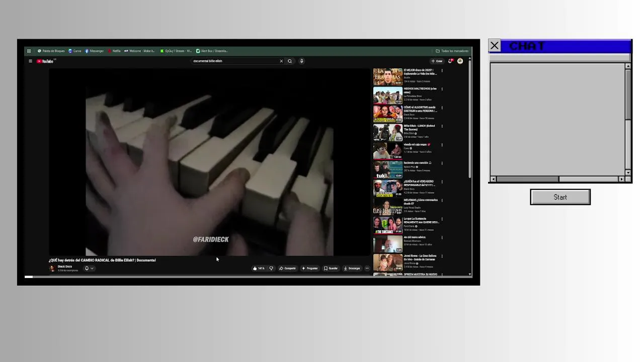Like the video with thumbs up
The image size is (644, 362).
(259, 268)
